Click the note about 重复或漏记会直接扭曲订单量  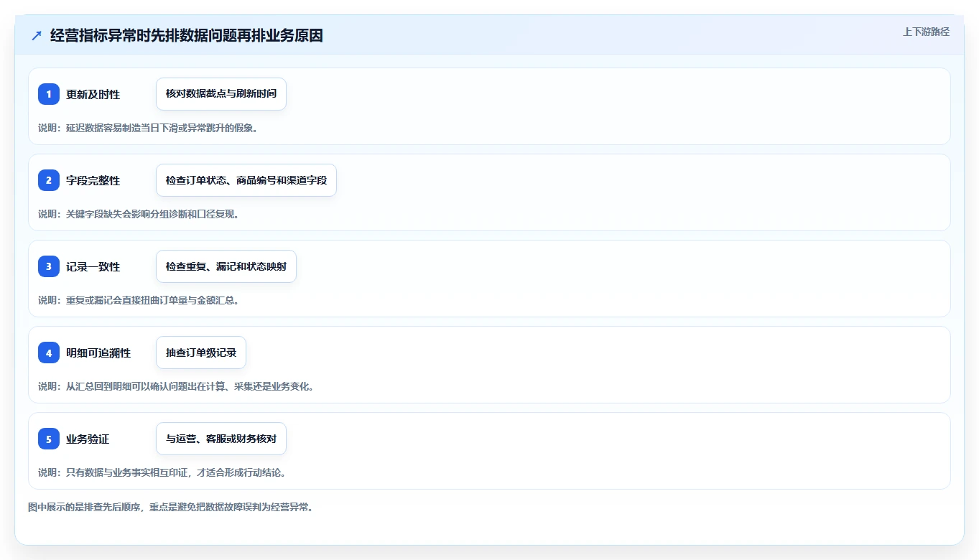point(139,300)
